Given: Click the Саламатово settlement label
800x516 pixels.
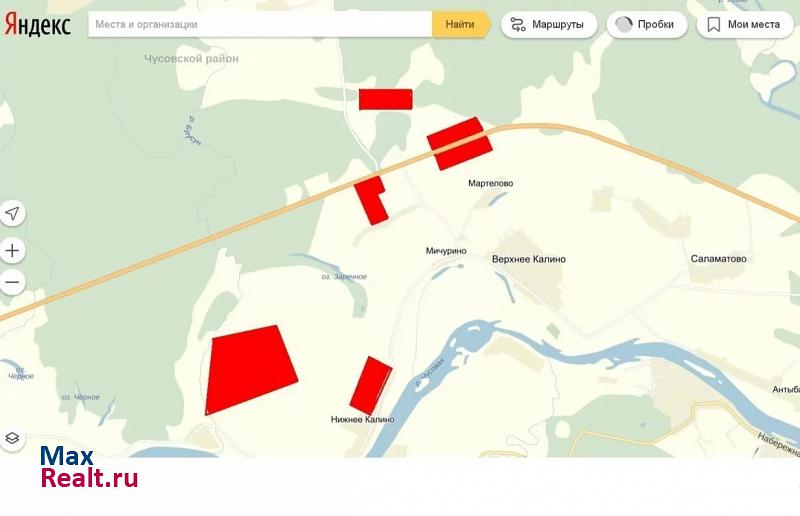Looking at the screenshot, I should pyautogui.click(x=718, y=259).
